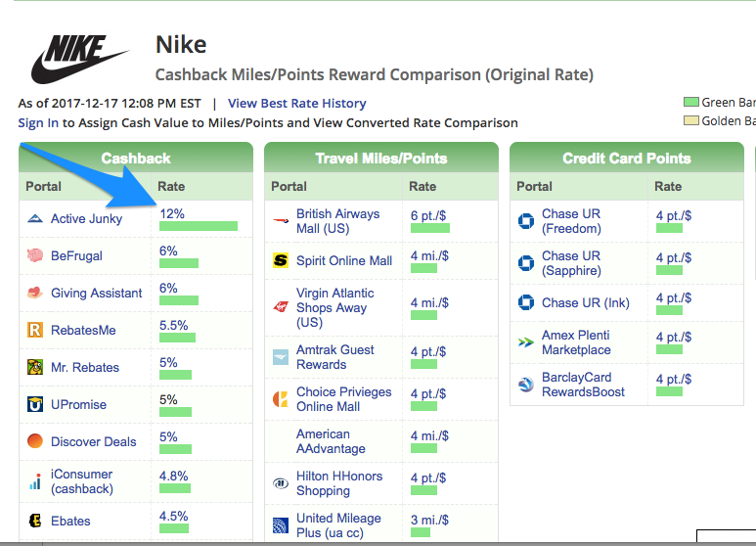Open the UPromise portal link
Viewport: 756px width, 546px height.
pyautogui.click(x=78, y=404)
